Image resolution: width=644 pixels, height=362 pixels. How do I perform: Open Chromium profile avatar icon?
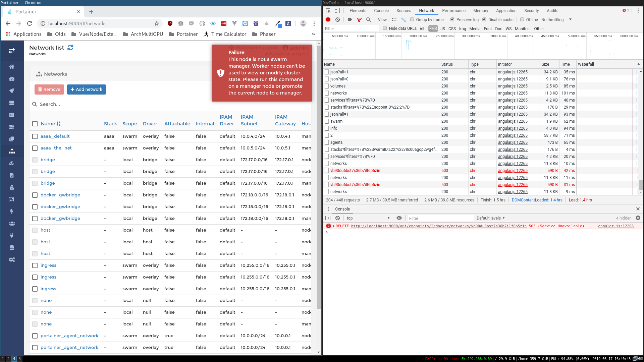(303, 23)
